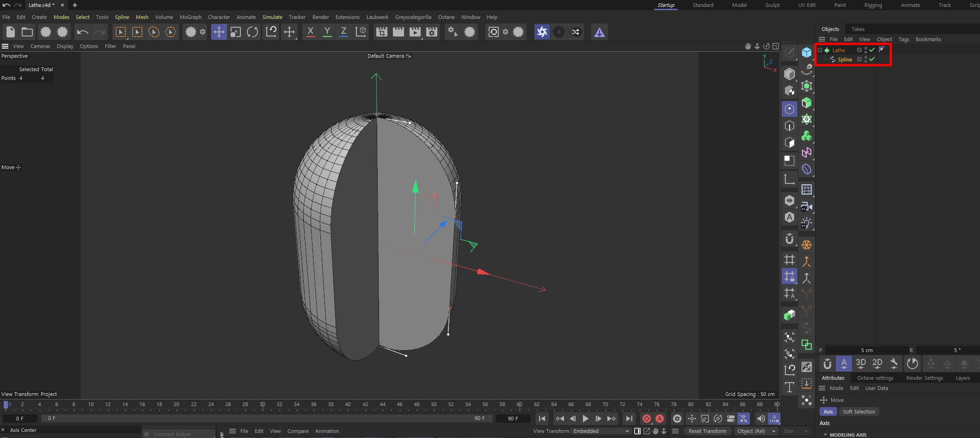The height and width of the screenshot is (438, 980).
Task: Open the viewport Cameras menu
Action: point(40,46)
